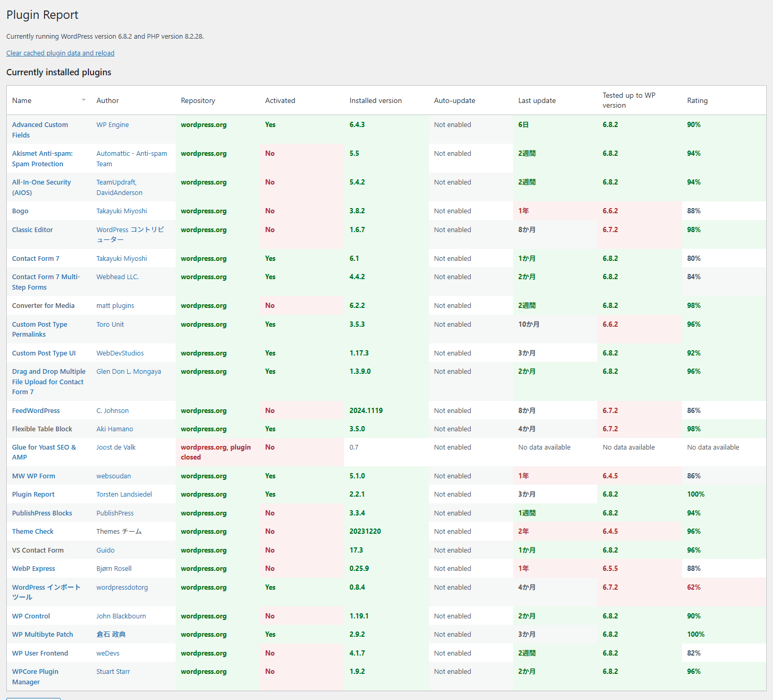Sort by the Last update column header
The height and width of the screenshot is (700, 773).
click(537, 100)
